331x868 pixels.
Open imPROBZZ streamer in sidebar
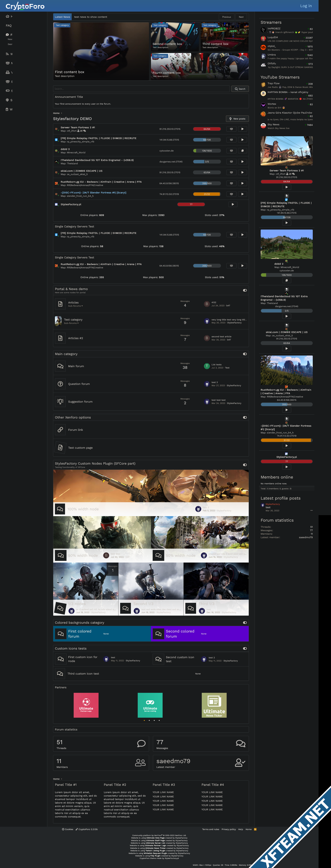point(274,29)
